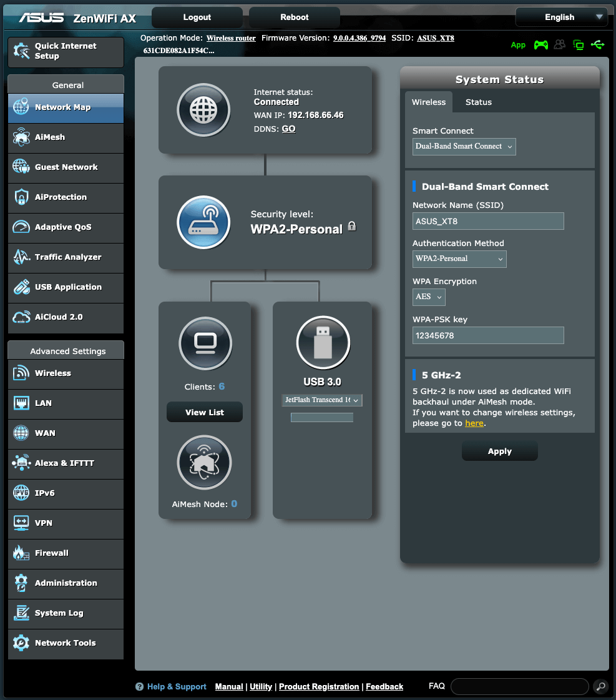The height and width of the screenshot is (700, 616).
Task: Click the VPN monitor icon
Action: click(21, 523)
